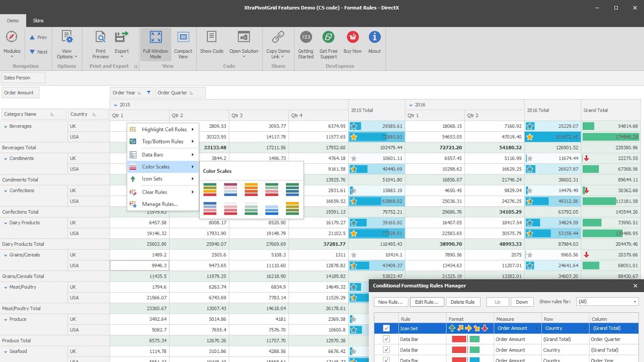Click Copy Demo Link

pos(278,44)
